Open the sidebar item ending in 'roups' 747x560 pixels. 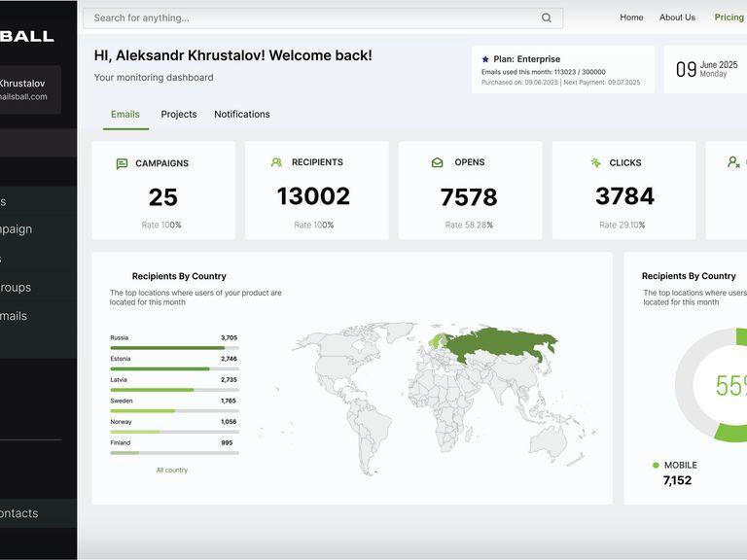coord(16,288)
